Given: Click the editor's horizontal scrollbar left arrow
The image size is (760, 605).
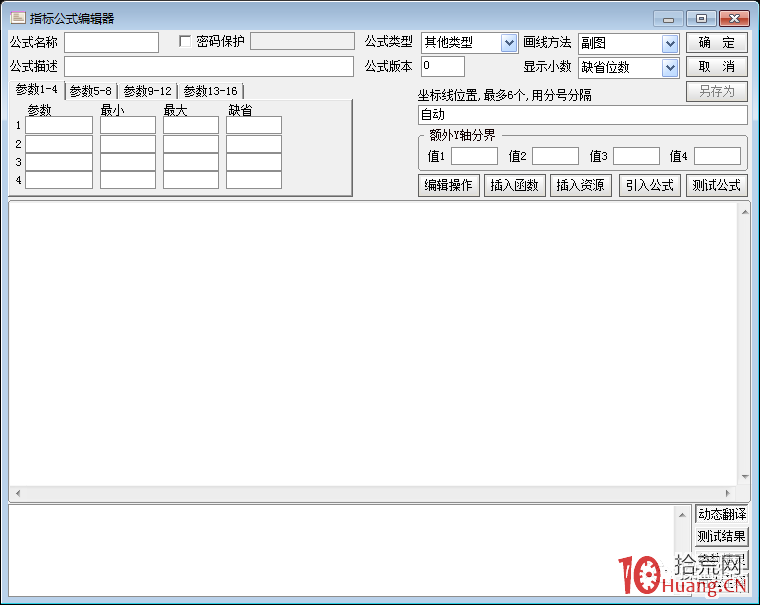Looking at the screenshot, I should tap(18, 494).
